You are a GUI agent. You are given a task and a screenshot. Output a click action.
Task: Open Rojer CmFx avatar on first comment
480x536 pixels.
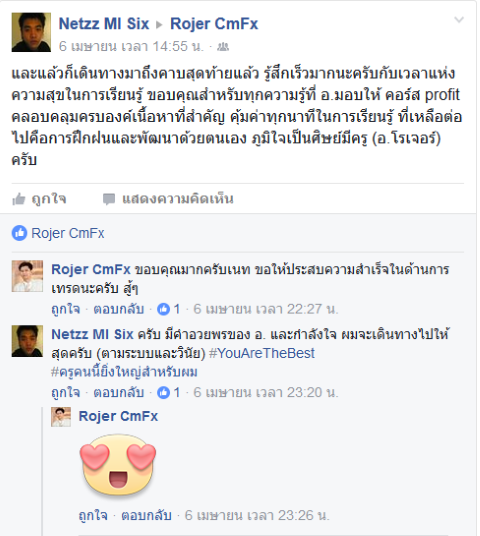tap(27, 276)
